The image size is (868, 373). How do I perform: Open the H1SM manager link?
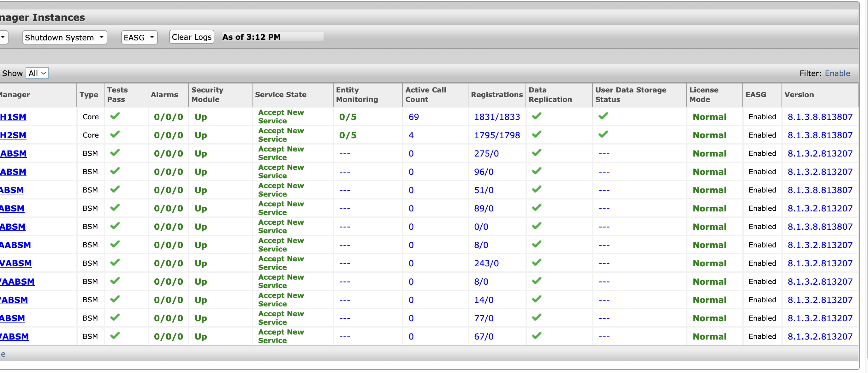point(13,117)
